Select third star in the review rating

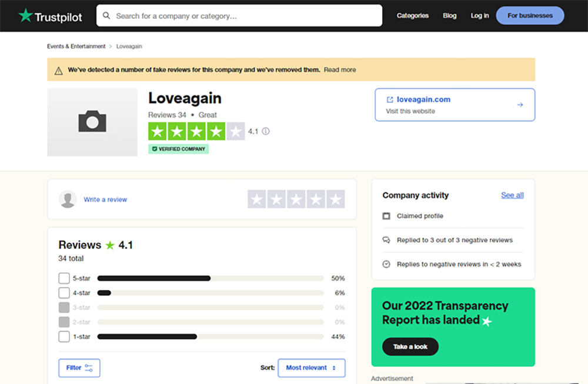coord(296,199)
